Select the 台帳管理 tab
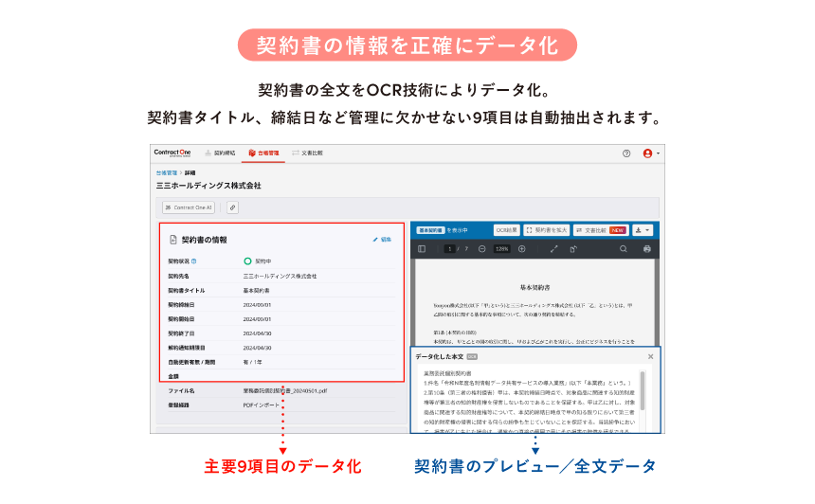Screen dimensions: 815x504 point(263,153)
